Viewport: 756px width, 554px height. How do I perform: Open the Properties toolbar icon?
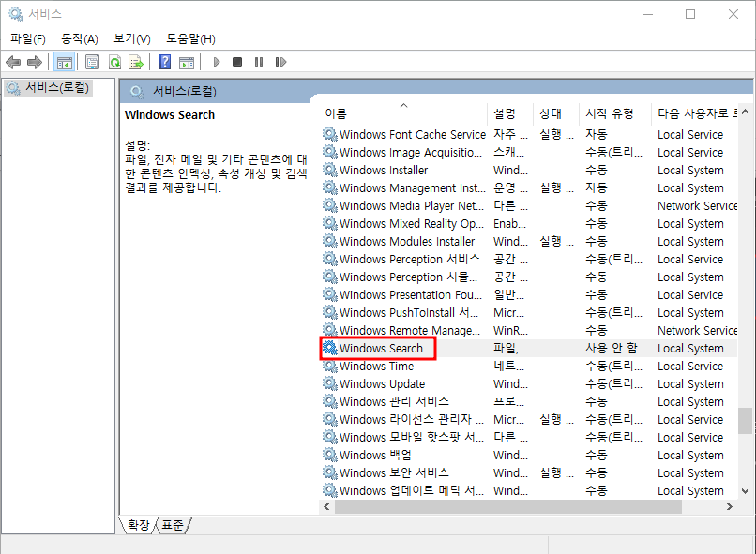[92, 62]
